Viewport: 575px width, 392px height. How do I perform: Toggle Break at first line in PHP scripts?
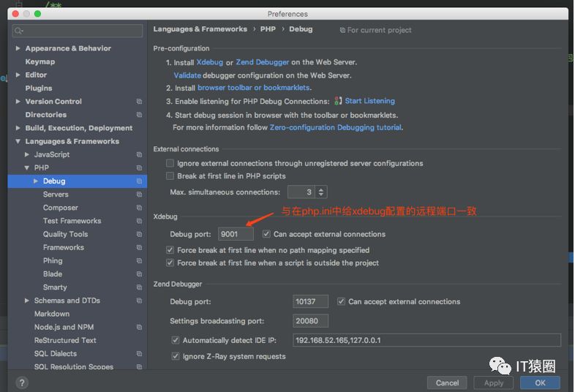(170, 176)
